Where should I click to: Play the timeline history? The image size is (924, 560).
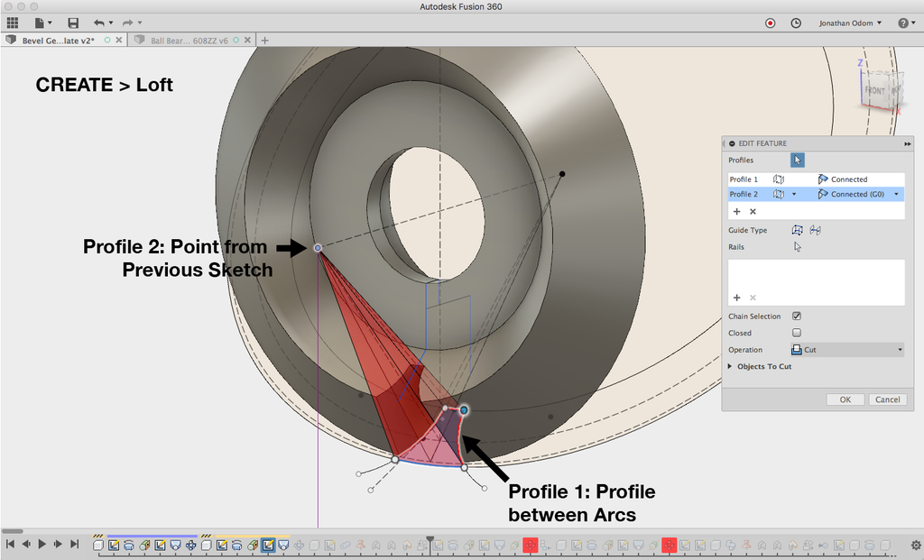point(42,544)
